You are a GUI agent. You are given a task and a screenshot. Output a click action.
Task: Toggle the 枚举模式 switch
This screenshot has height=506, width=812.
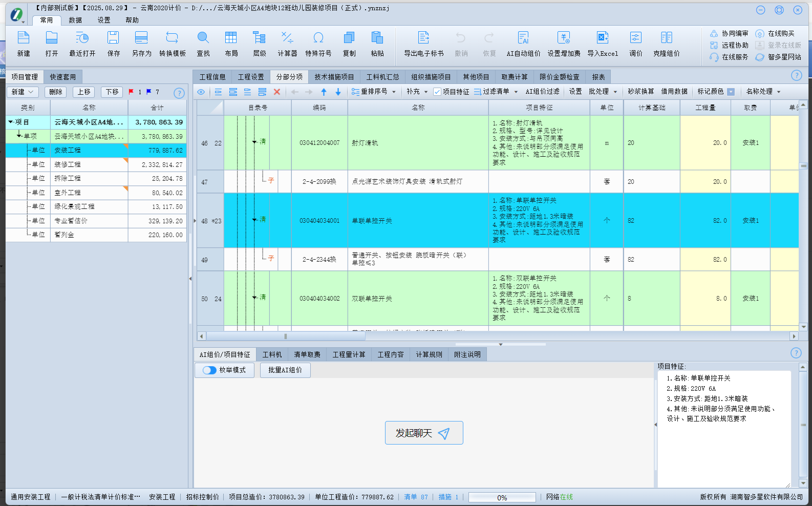point(209,370)
